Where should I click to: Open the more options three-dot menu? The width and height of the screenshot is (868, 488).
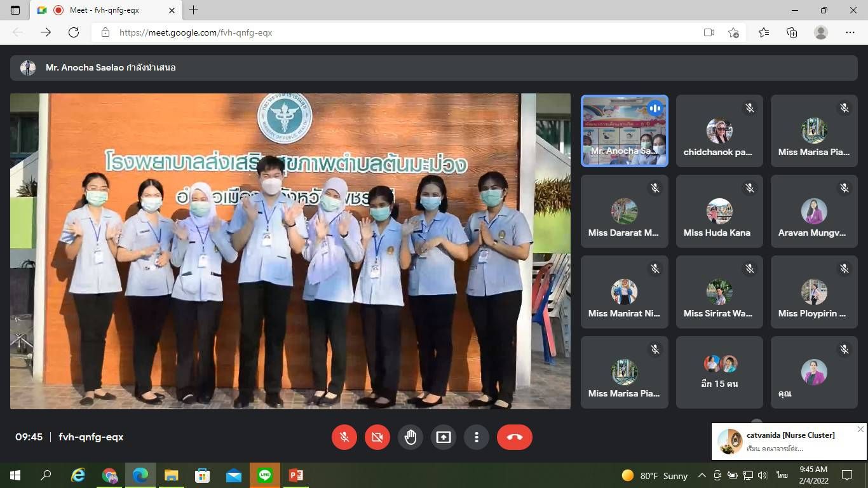(x=477, y=437)
